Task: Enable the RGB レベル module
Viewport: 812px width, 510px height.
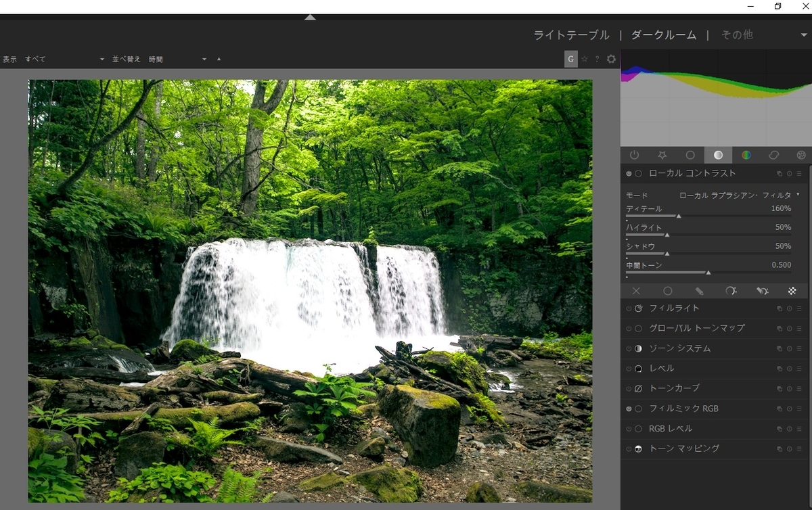Action: coord(629,428)
